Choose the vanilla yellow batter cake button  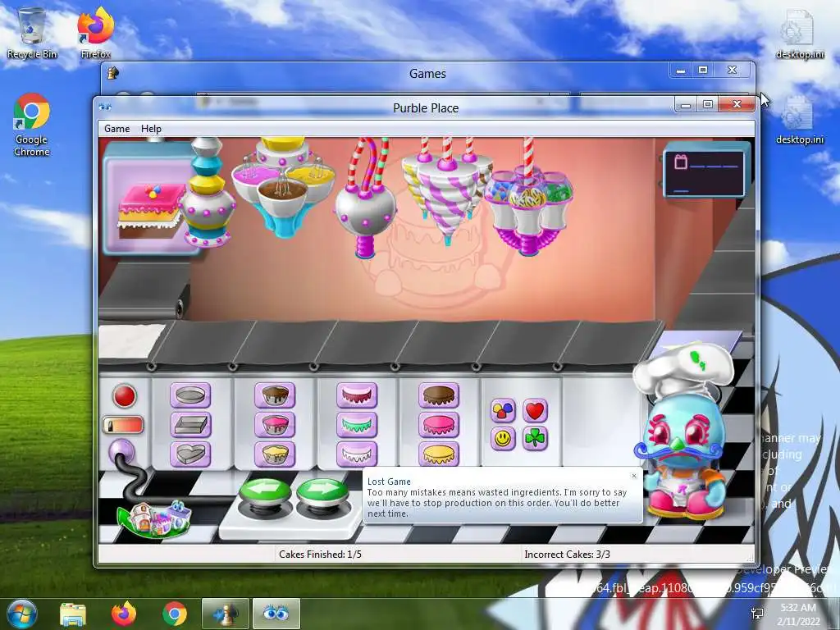point(275,454)
